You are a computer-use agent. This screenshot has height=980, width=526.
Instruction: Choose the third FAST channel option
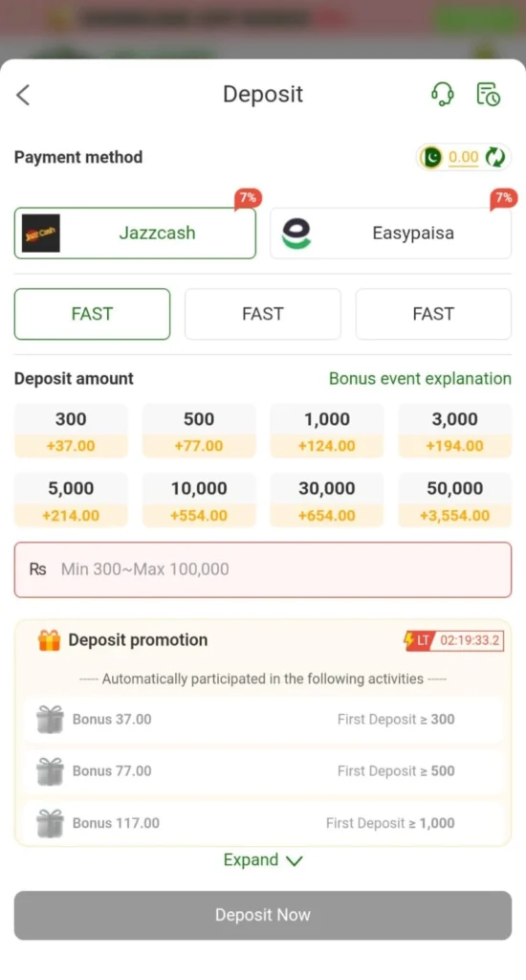point(433,314)
